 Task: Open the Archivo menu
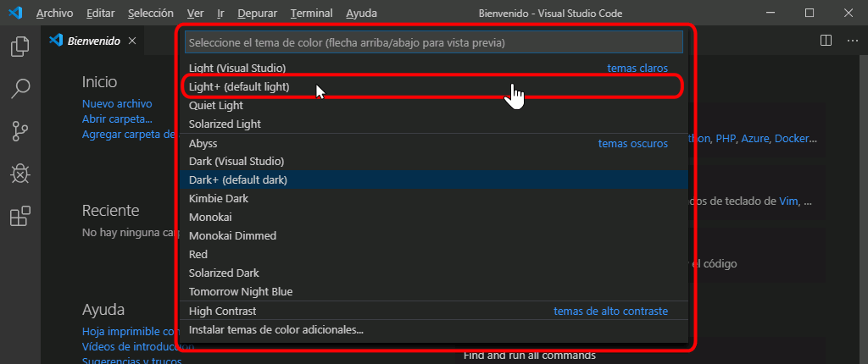tap(55, 14)
